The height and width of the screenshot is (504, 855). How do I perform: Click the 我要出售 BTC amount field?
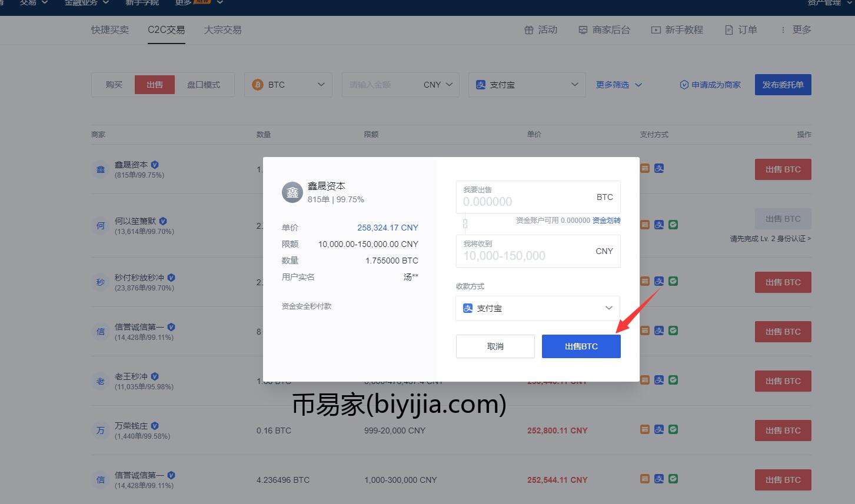click(x=538, y=197)
